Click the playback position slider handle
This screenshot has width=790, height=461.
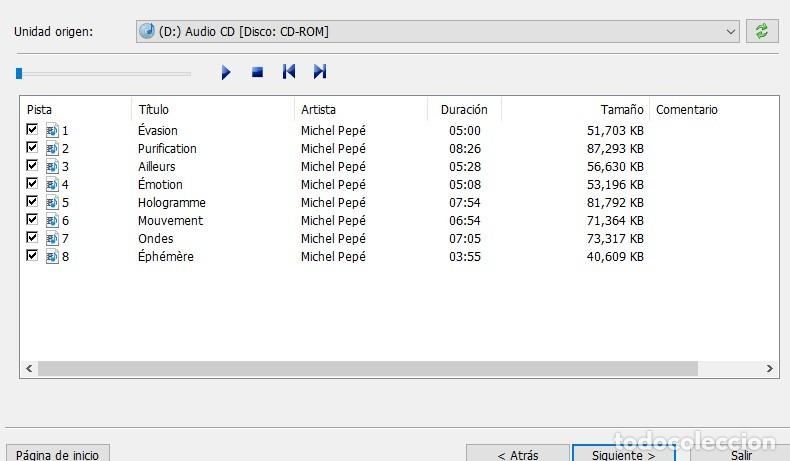19,74
